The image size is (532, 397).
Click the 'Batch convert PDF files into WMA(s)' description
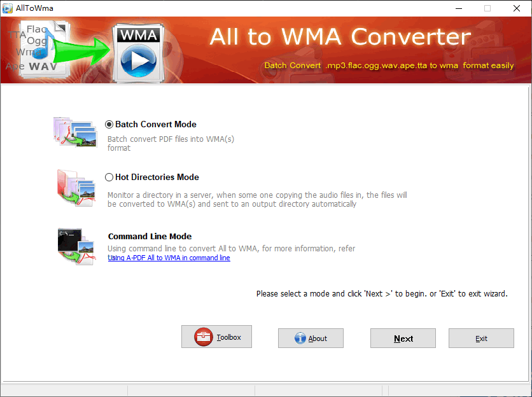171,144
